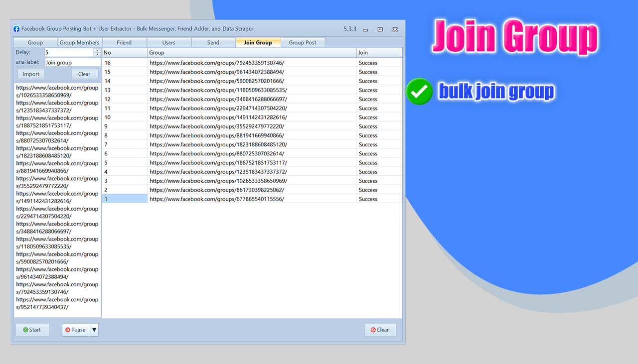
Task: Click the highlighted No cell of row 1
Action: (x=125, y=199)
